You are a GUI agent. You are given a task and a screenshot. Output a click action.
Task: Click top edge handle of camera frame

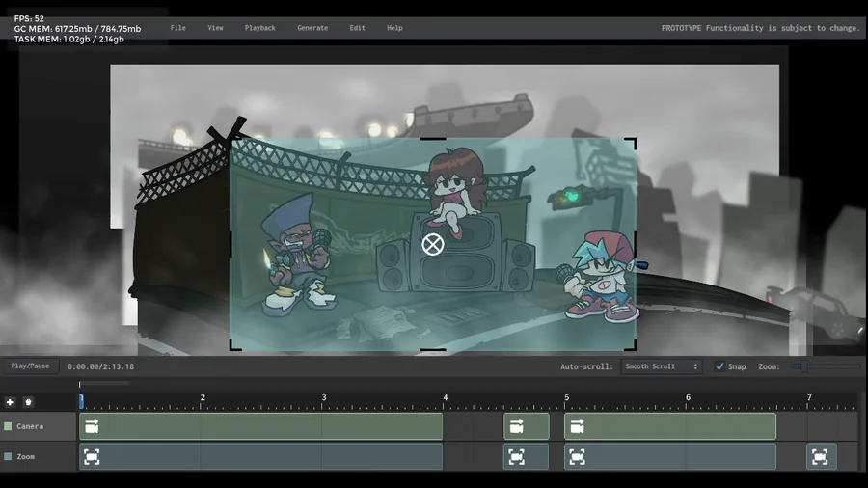coord(433,138)
